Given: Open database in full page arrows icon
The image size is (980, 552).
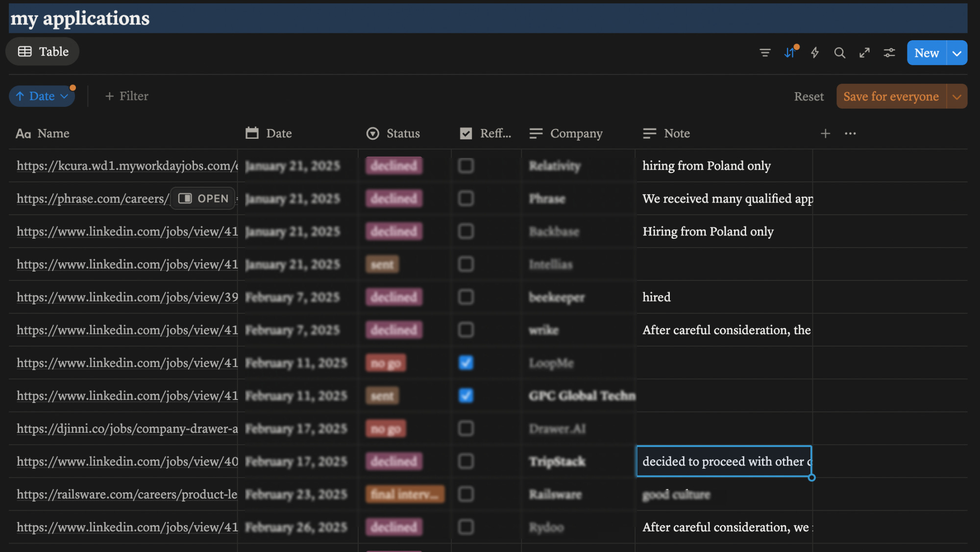Looking at the screenshot, I should point(864,52).
